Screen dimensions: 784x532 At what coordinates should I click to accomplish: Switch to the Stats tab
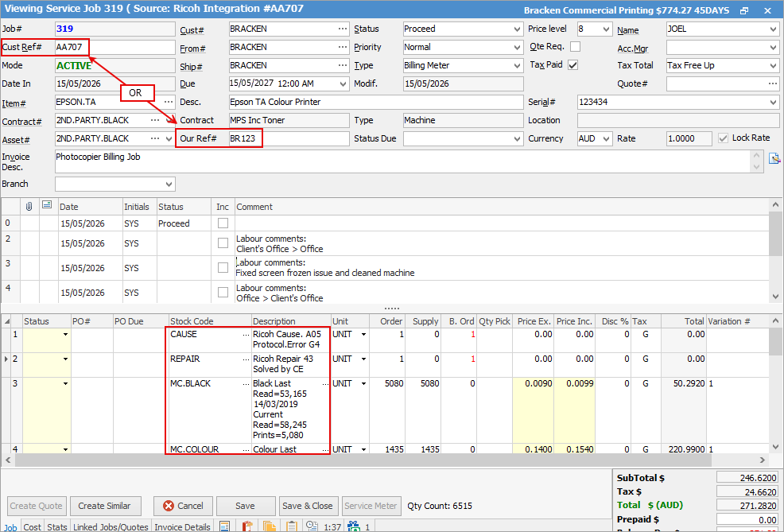click(57, 526)
